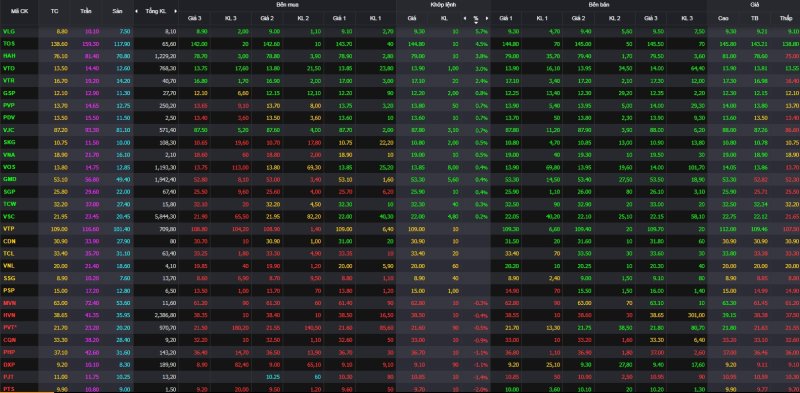Click sort-descending triangle under % header
This screenshot has height=393, width=800.
476,22
